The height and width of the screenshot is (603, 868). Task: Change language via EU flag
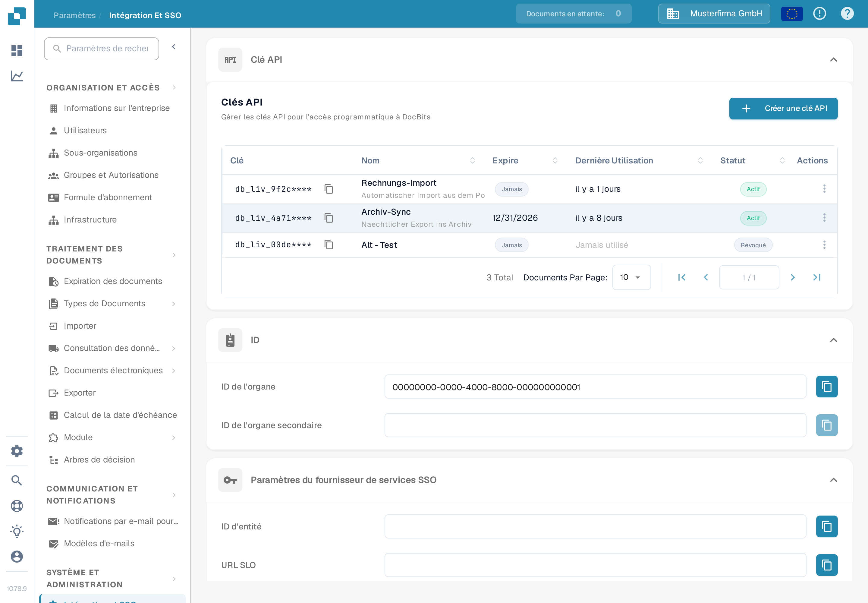(792, 14)
